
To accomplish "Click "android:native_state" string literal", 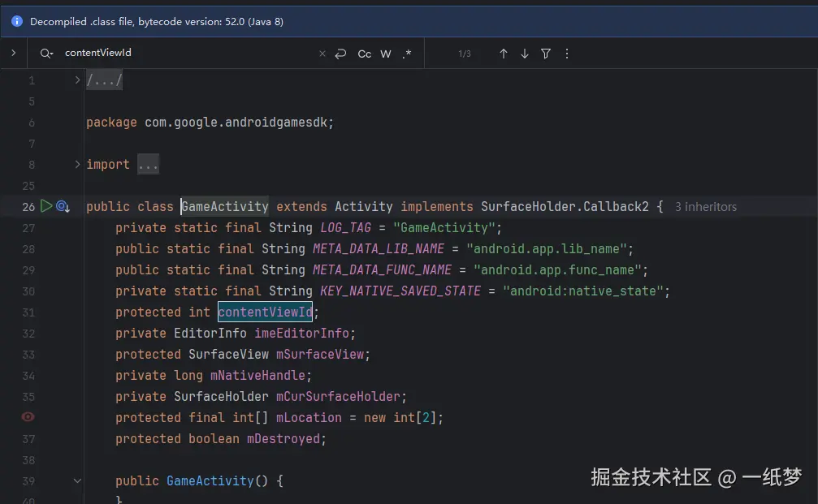I will point(582,291).
